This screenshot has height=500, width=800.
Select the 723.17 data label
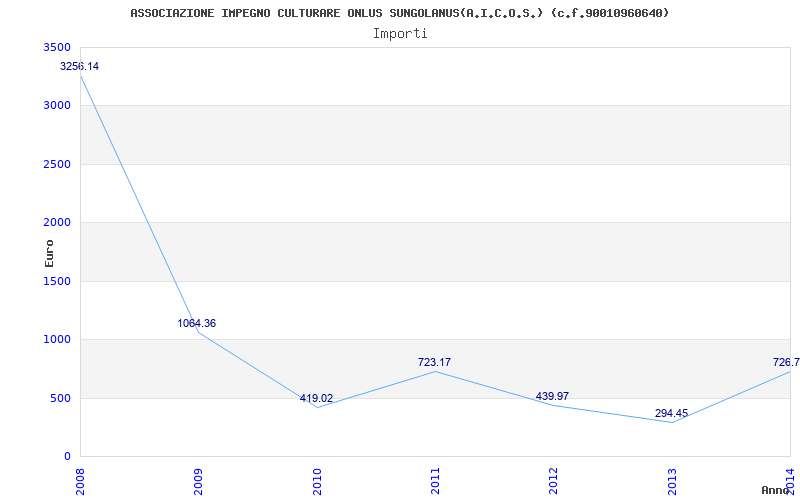[x=434, y=363]
